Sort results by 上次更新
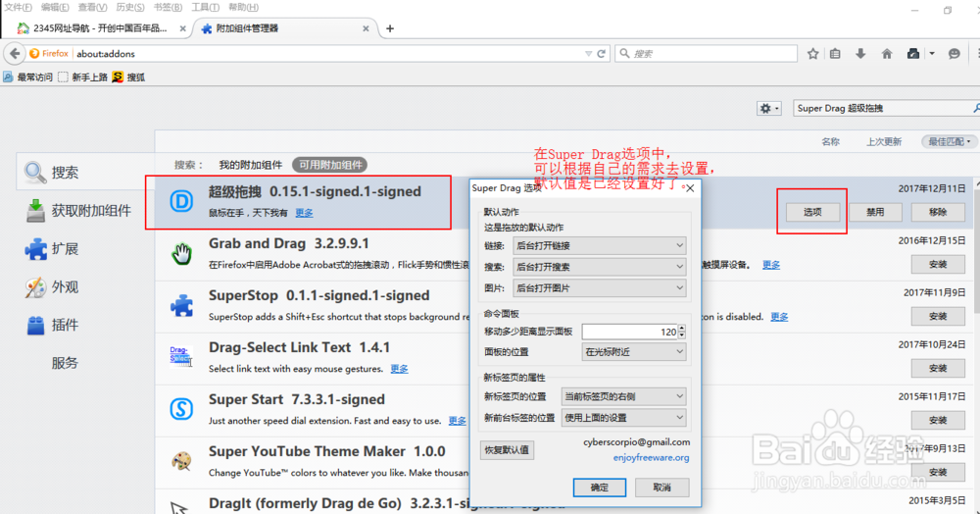The height and width of the screenshot is (514, 980). tap(884, 142)
